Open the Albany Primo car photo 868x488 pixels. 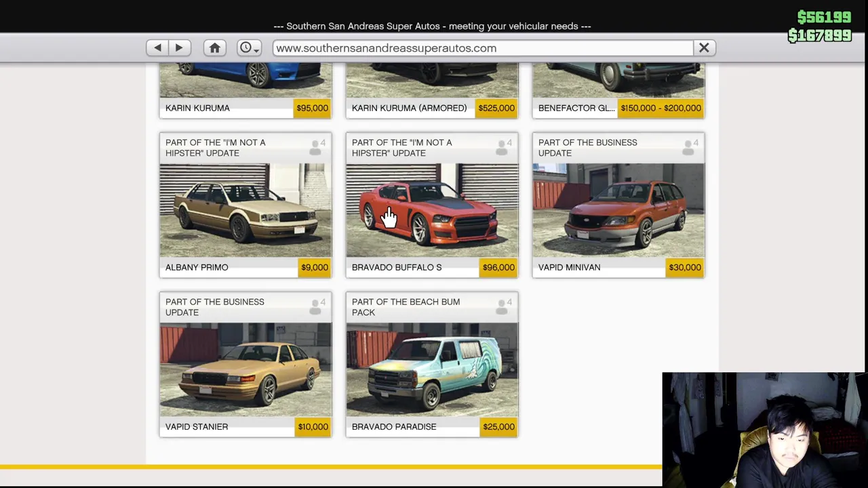click(x=245, y=210)
